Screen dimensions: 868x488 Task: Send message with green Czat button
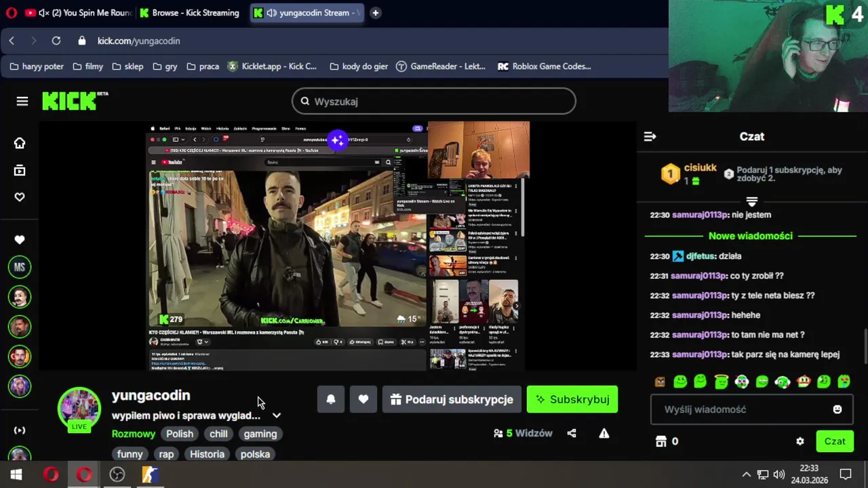pos(835,441)
